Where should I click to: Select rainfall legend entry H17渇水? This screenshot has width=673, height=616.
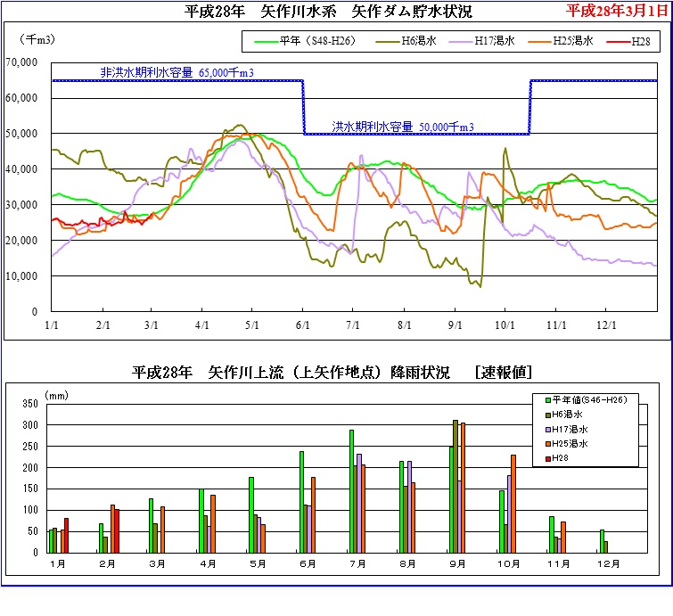567,430
